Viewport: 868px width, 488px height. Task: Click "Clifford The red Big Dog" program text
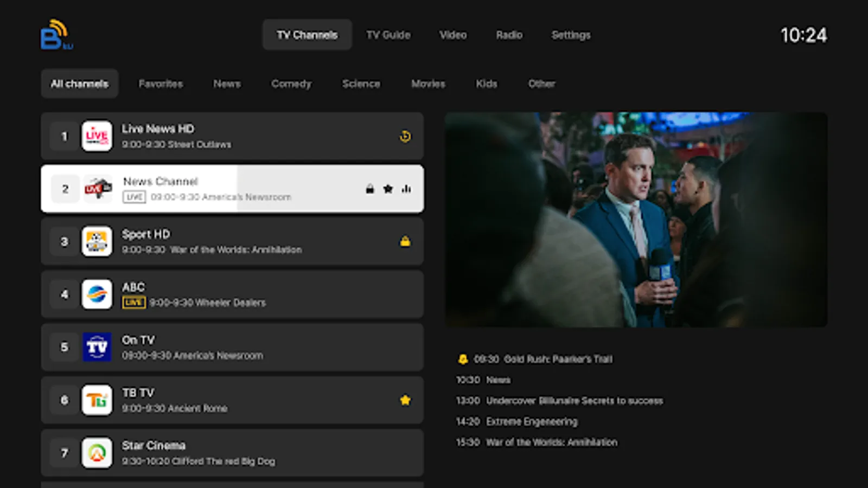click(224, 461)
